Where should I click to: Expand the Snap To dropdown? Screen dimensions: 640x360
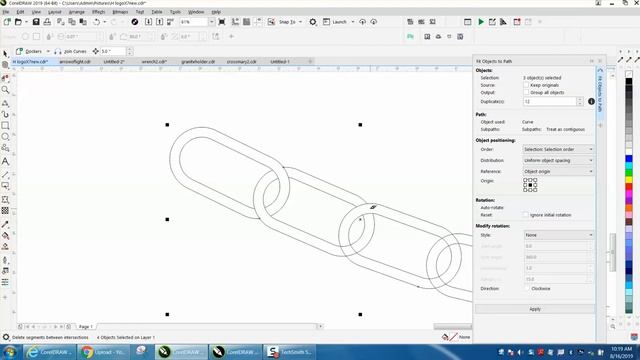pyautogui.click(x=301, y=22)
